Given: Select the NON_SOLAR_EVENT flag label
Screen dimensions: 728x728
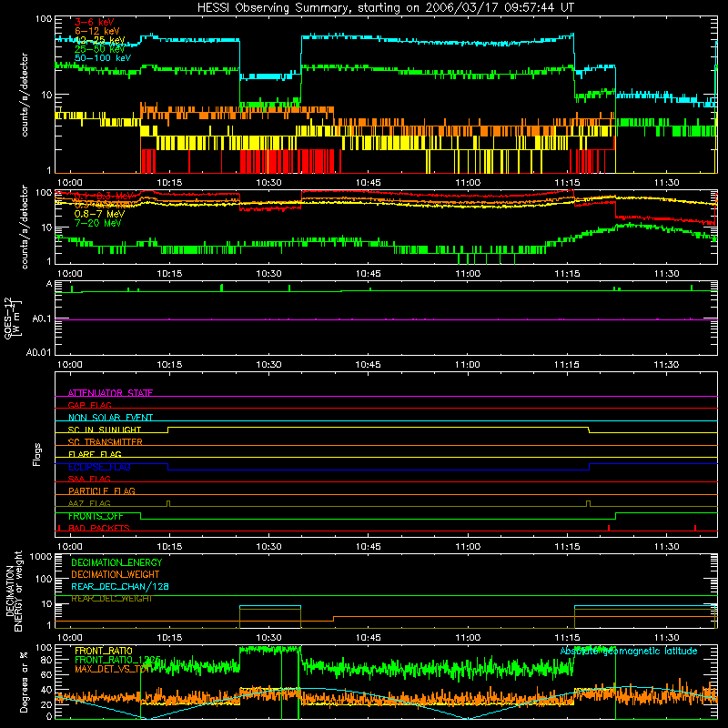Looking at the screenshot, I should [x=110, y=418].
